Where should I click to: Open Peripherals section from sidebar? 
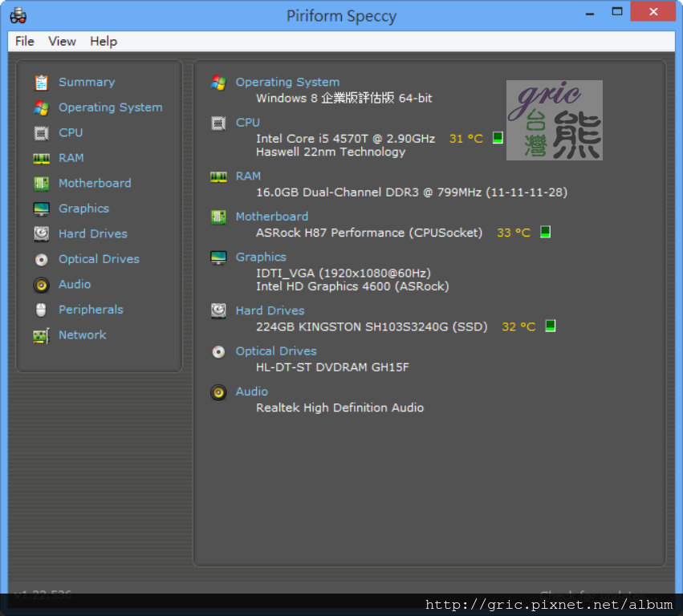(91, 310)
